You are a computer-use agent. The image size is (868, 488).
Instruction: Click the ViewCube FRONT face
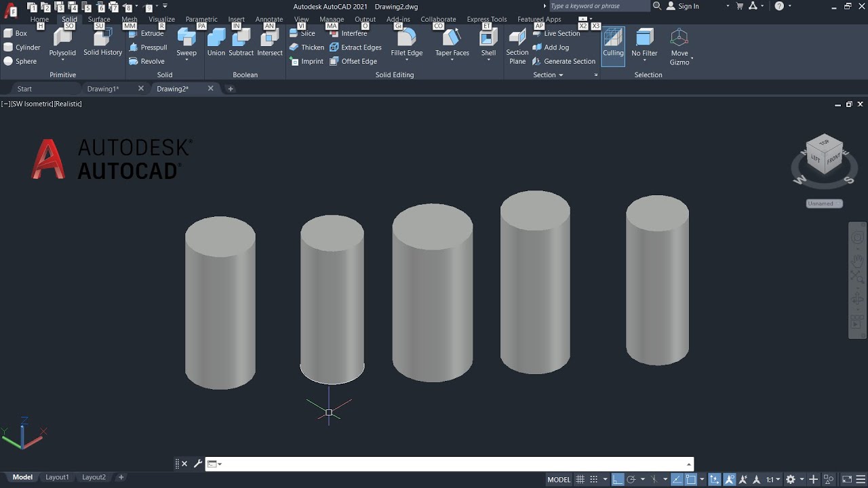coord(833,159)
